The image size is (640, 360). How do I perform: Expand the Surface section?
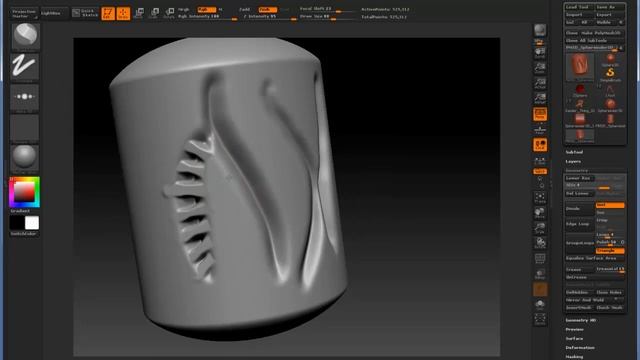pos(574,339)
